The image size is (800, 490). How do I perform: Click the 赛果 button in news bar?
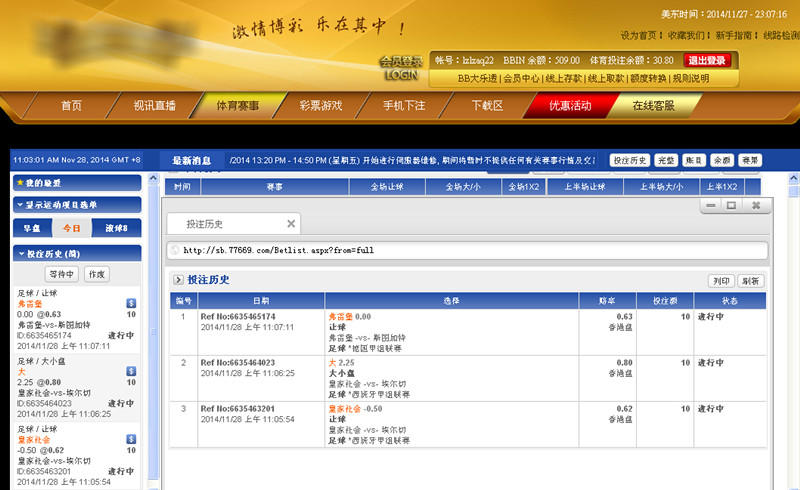(x=750, y=161)
